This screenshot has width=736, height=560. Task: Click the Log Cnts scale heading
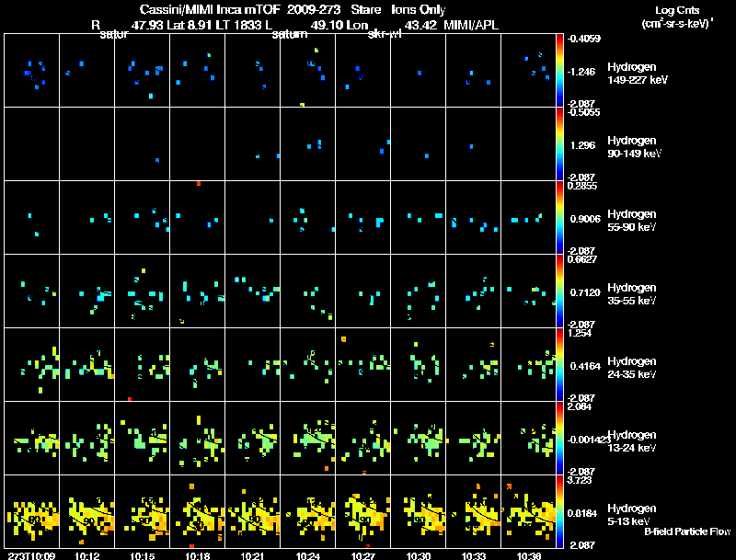pyautogui.click(x=677, y=10)
